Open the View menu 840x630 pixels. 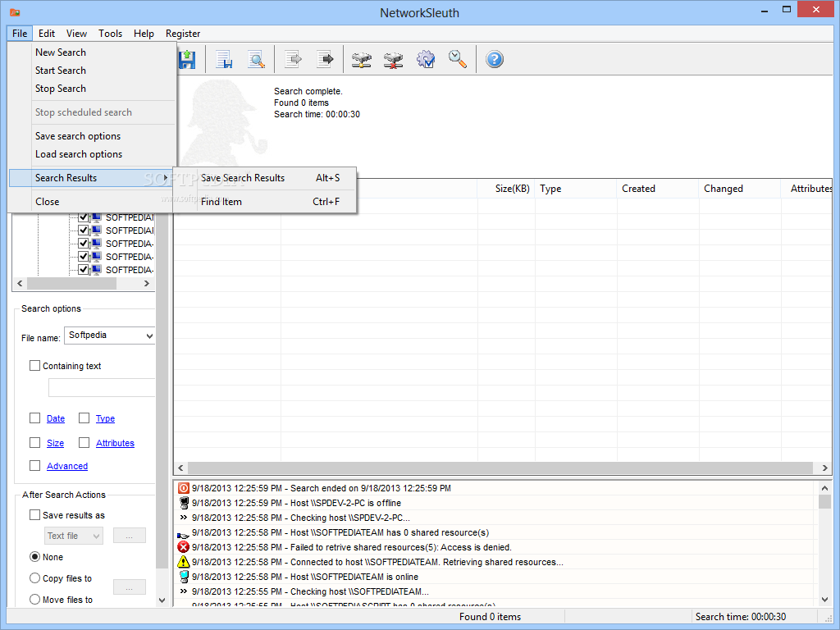pyautogui.click(x=76, y=33)
